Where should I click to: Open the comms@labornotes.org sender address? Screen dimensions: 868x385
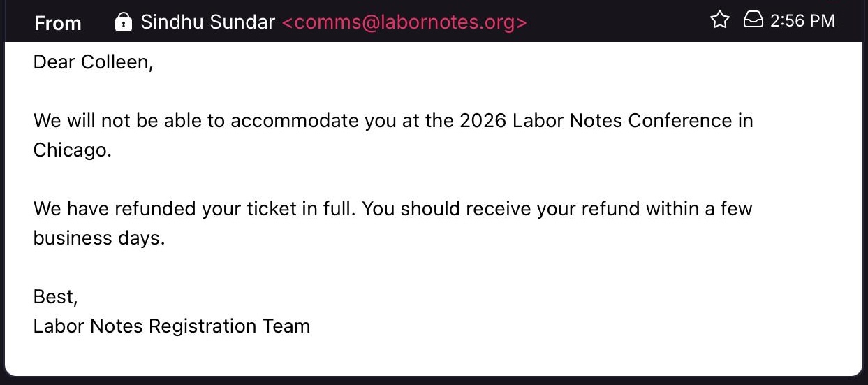pyautogui.click(x=404, y=22)
